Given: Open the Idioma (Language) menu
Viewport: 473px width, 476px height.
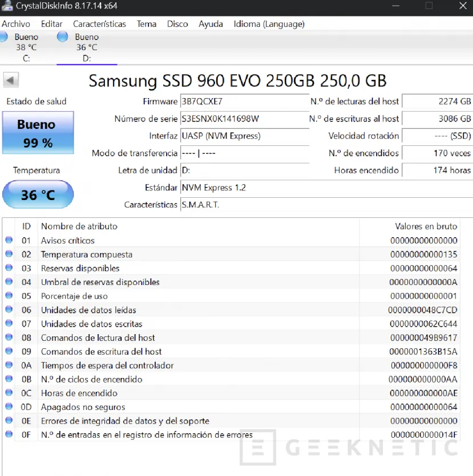Looking at the screenshot, I should click(x=269, y=24).
